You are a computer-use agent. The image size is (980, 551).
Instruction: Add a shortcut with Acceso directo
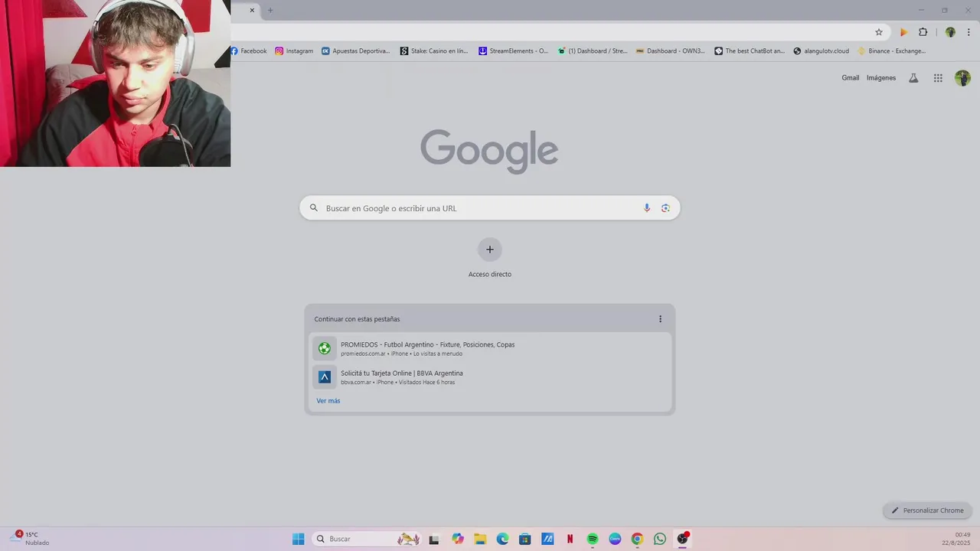coord(490,259)
